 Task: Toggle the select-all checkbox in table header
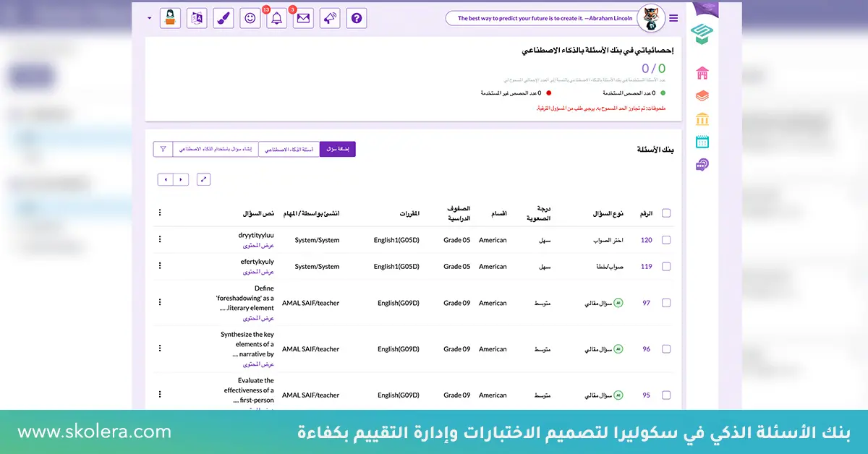point(666,213)
